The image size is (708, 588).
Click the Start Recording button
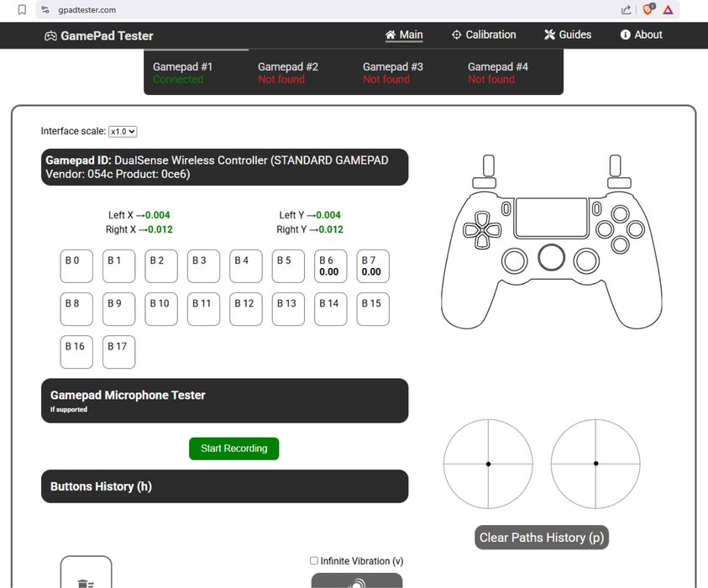[233, 449]
